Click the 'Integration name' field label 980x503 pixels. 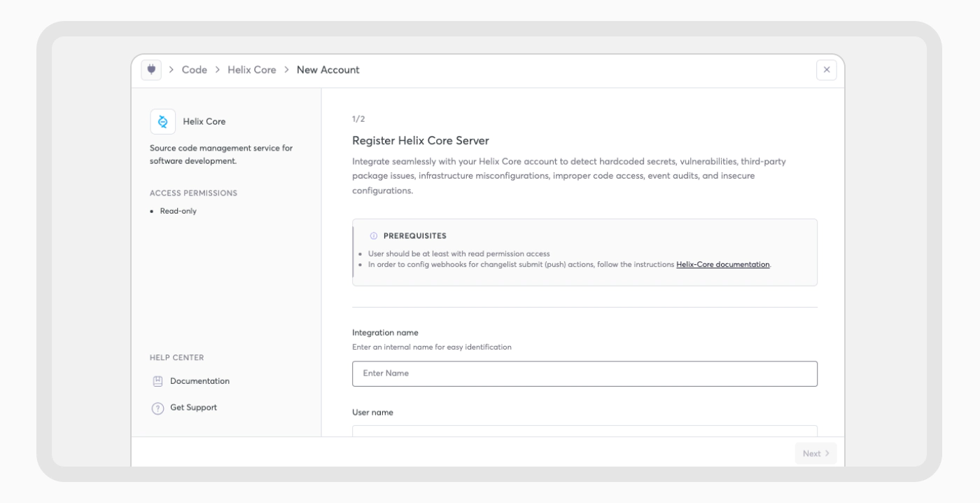[x=385, y=333]
